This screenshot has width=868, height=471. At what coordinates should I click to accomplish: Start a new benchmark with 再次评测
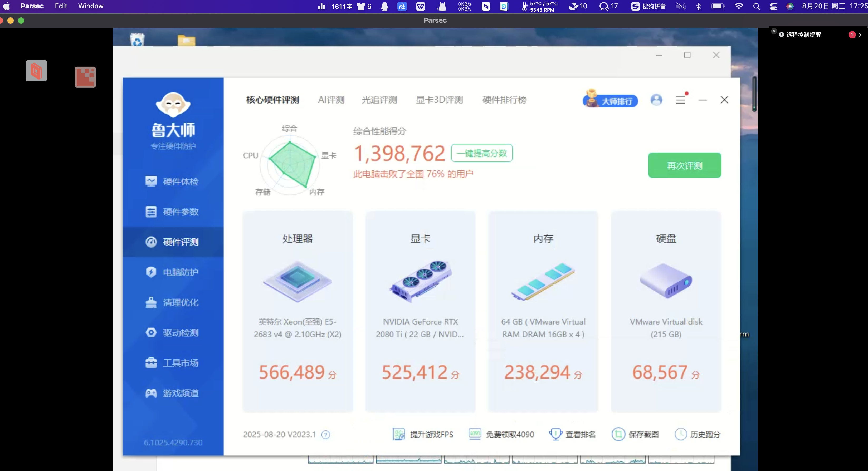[684, 165]
